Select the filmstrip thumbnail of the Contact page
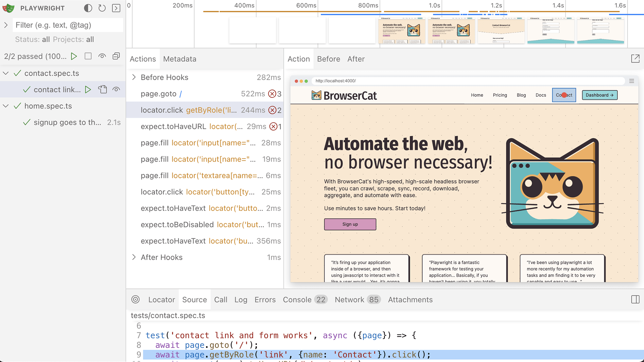Screen dimensions: 644x362 click(501, 31)
